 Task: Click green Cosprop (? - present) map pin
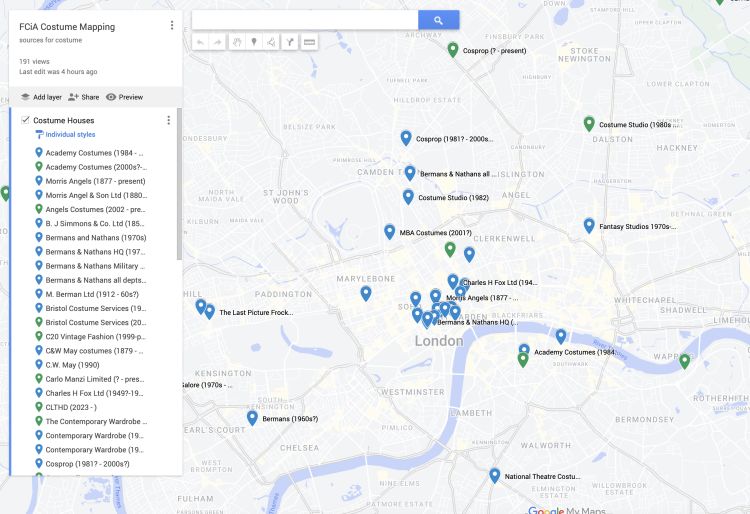click(x=452, y=49)
